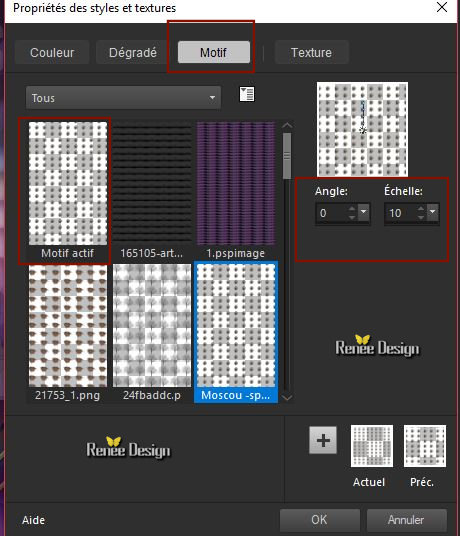Increase the Angle value with up arrow

pos(352,209)
